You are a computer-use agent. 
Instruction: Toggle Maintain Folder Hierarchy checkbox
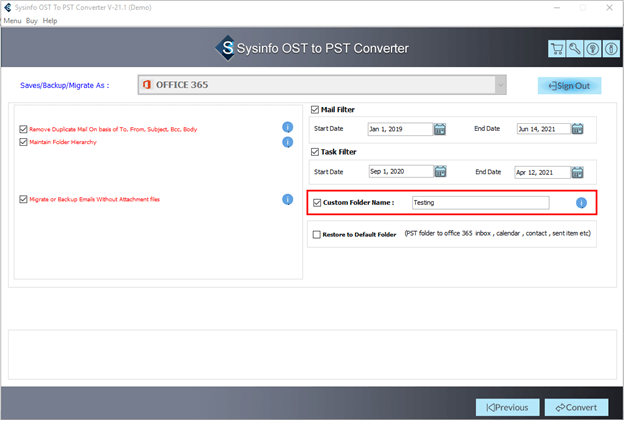23,142
